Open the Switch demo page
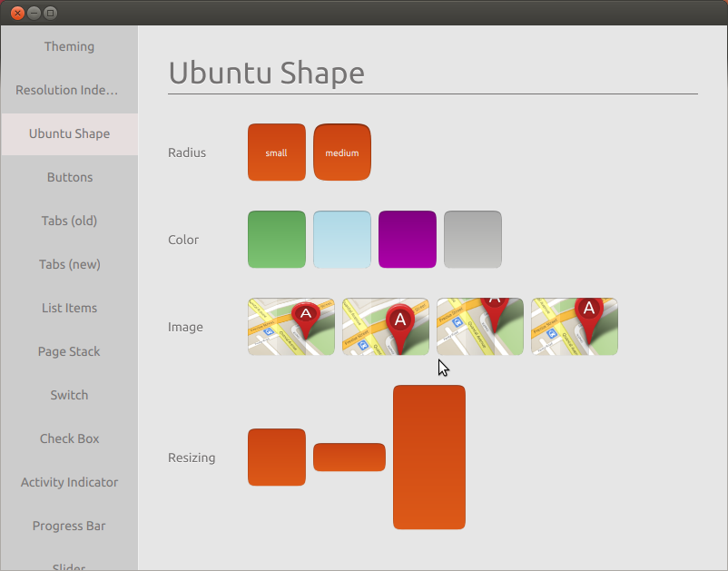The width and height of the screenshot is (728, 571). coord(69,395)
